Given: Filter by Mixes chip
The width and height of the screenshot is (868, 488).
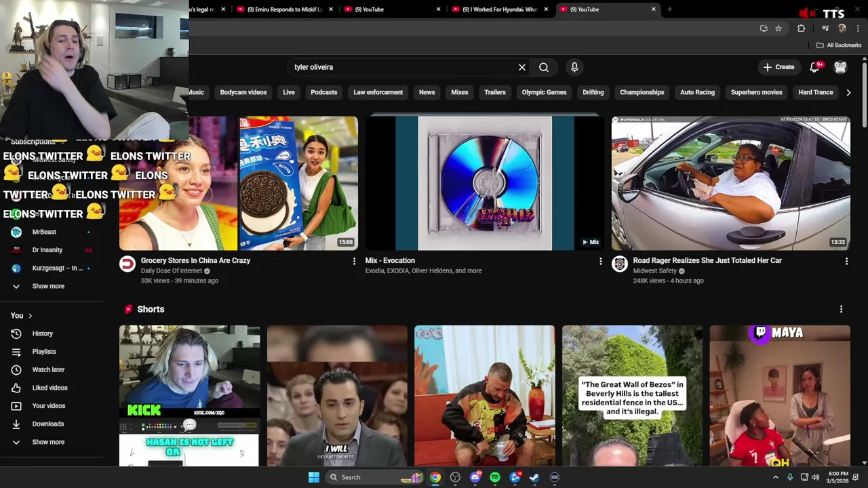Looking at the screenshot, I should click(x=460, y=92).
